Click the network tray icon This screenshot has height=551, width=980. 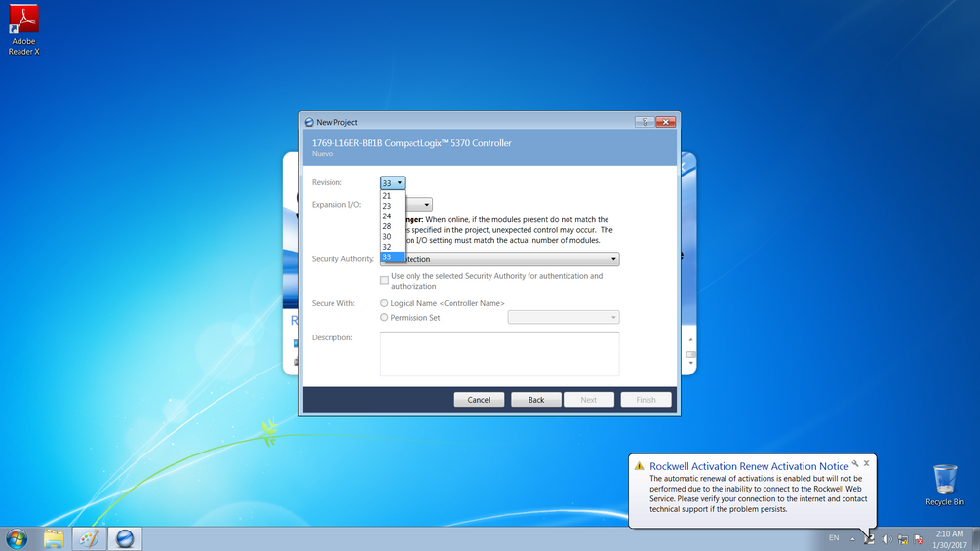point(903,539)
